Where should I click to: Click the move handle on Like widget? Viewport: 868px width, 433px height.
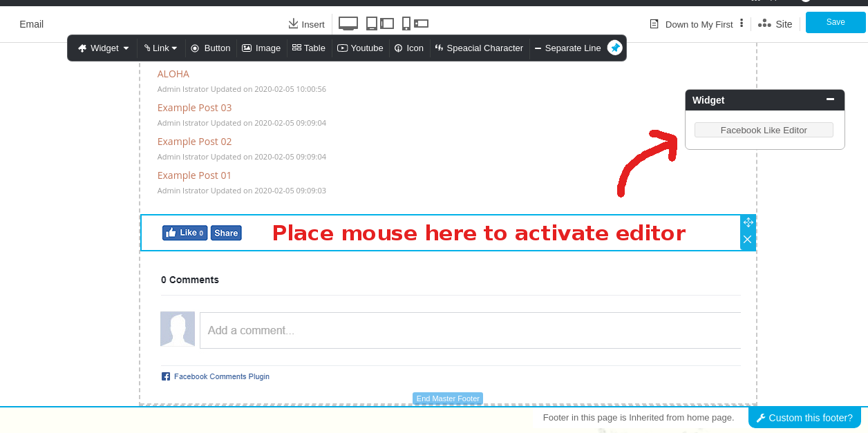coord(748,222)
